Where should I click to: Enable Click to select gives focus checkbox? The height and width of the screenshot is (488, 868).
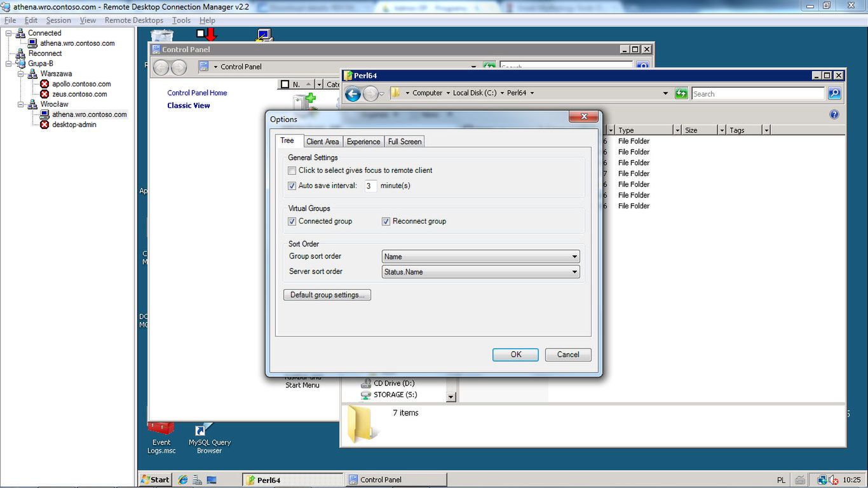pyautogui.click(x=292, y=170)
